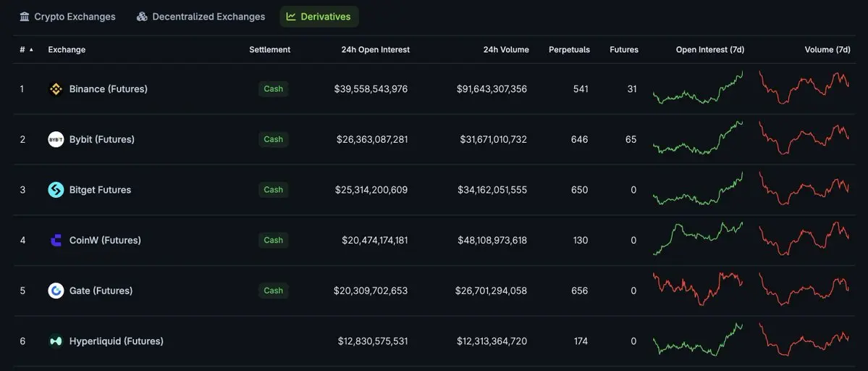The image size is (868, 371).
Task: Click open interest value $39,558,543,976
Action: click(x=371, y=88)
